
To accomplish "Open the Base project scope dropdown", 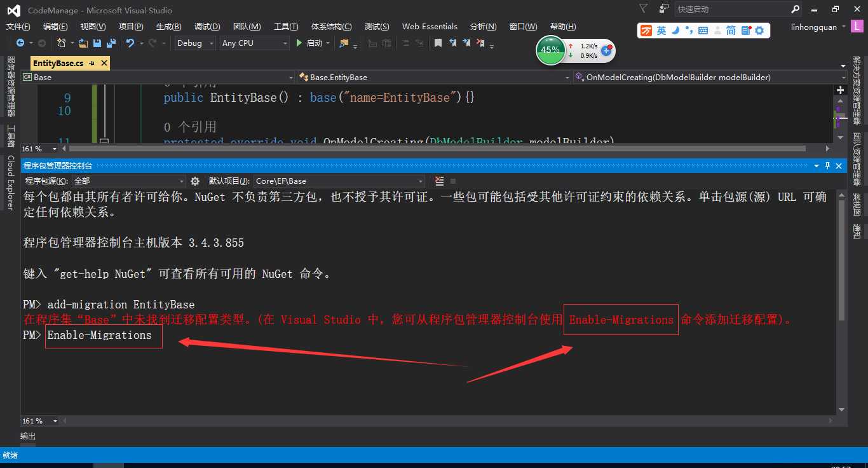I will point(158,77).
